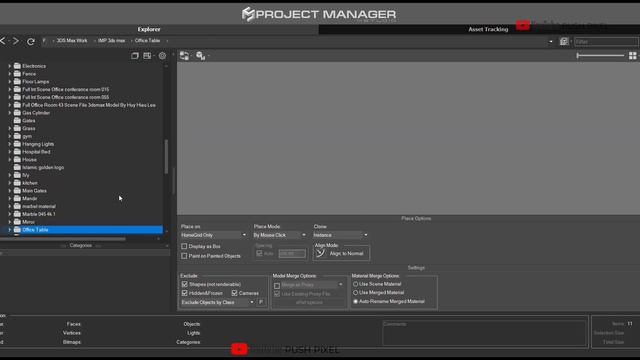The image size is (640, 360).
Task: Select the Main Gates folder
Action: [34, 191]
